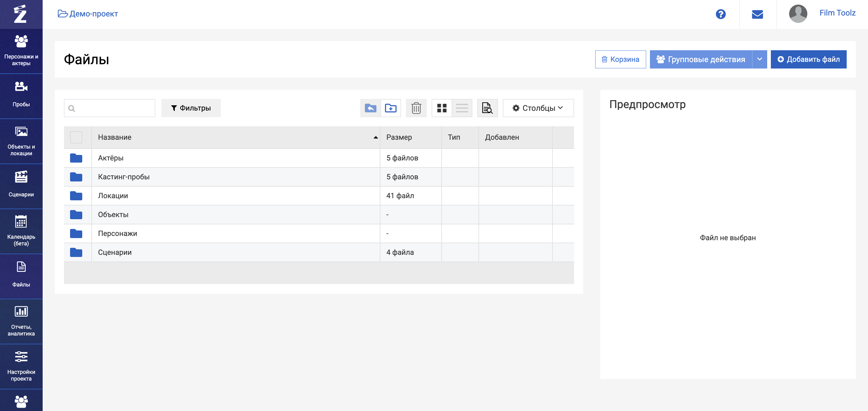
Task: Click the Сценарии folder icon in table
Action: click(76, 252)
